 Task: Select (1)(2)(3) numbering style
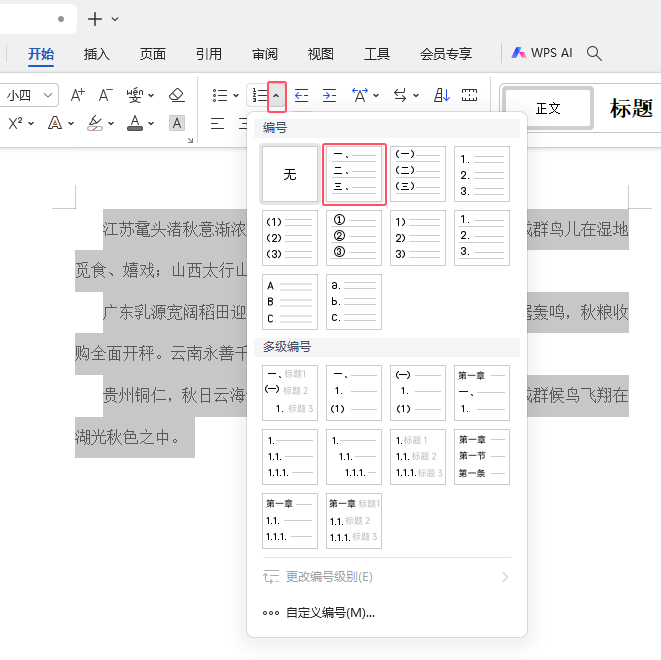click(x=290, y=238)
